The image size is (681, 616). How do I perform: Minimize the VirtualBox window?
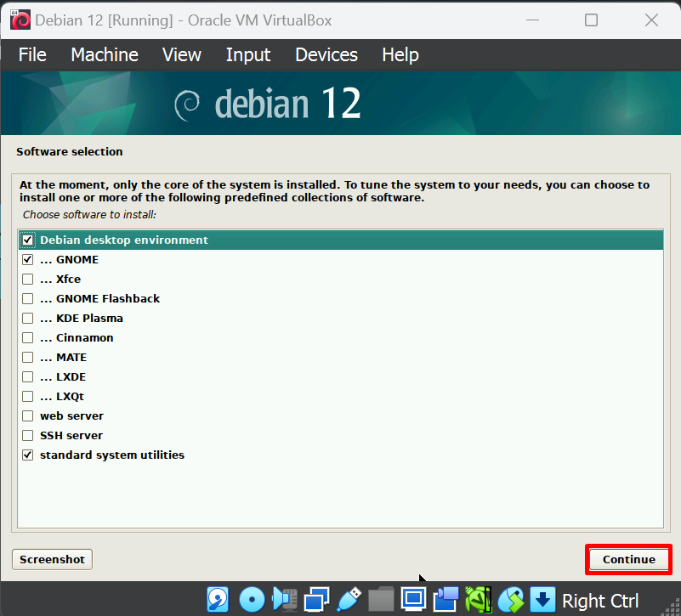532,20
